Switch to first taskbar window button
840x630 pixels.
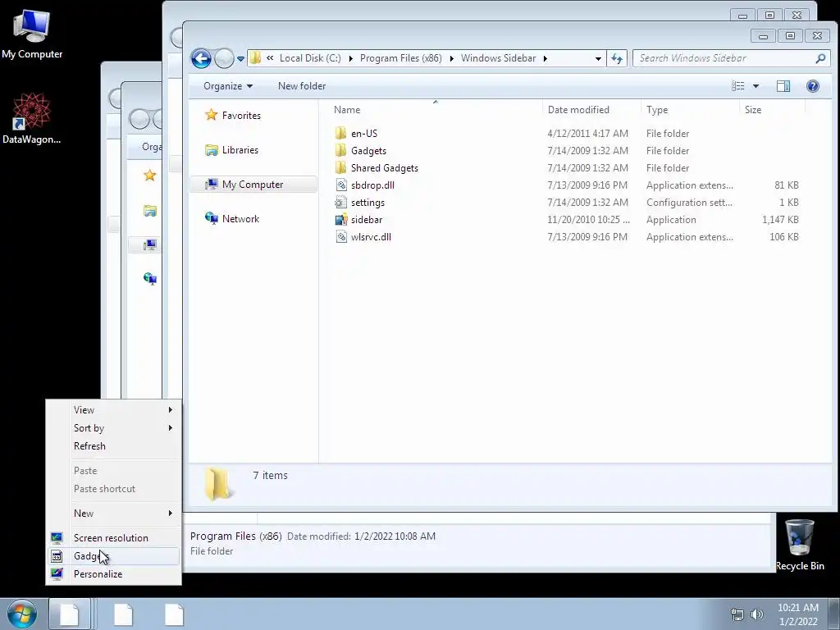(x=70, y=614)
